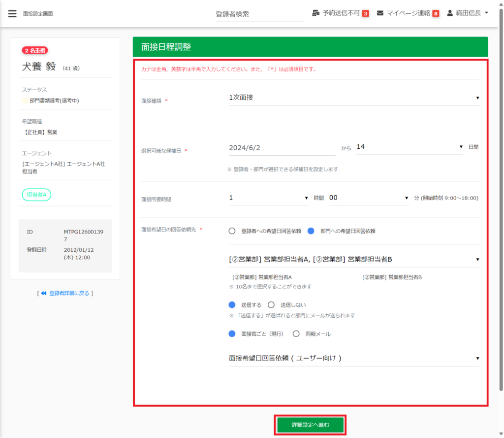Open the 面接種類 dropdown showing 1次面接
The height and width of the screenshot is (438, 504).
click(x=353, y=98)
